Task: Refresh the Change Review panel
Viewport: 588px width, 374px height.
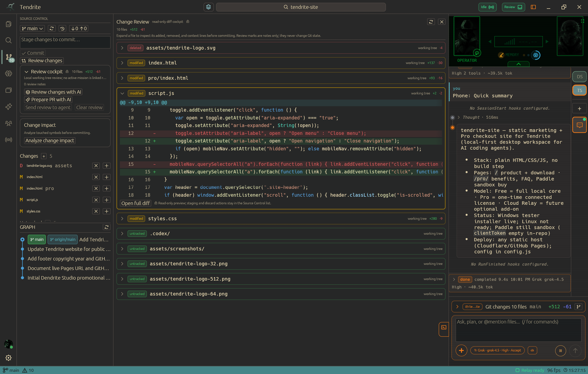Action: click(431, 22)
